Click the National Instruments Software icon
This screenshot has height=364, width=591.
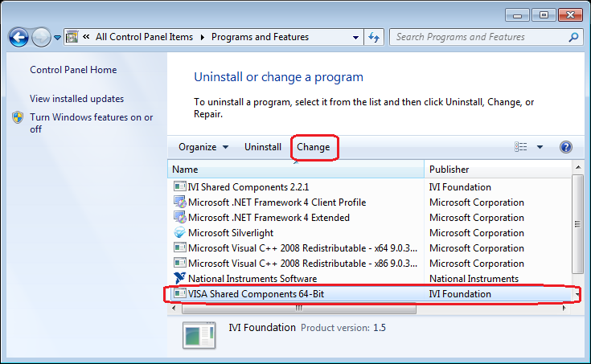coord(180,278)
